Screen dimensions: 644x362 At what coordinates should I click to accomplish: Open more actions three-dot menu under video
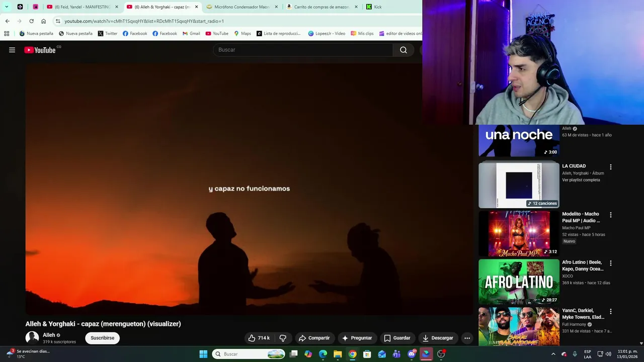(x=467, y=338)
